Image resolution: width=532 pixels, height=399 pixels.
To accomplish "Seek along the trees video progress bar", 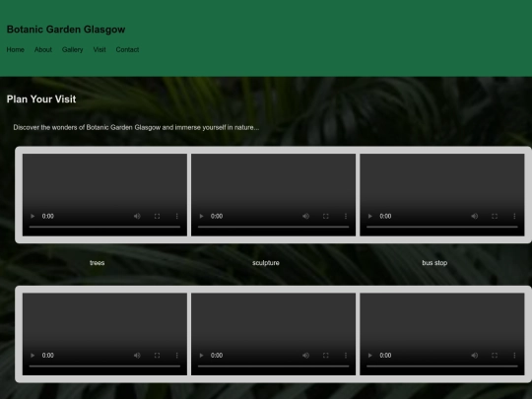I will (104, 227).
